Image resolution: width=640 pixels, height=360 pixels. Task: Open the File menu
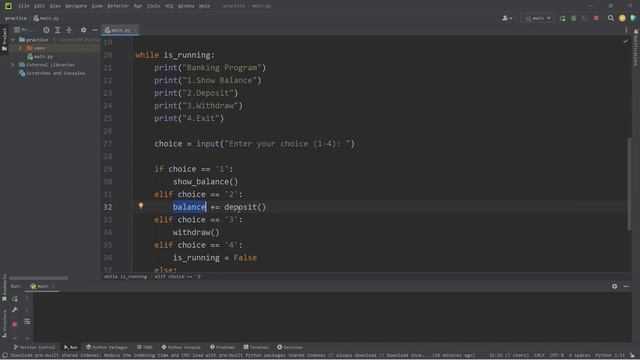click(24, 6)
